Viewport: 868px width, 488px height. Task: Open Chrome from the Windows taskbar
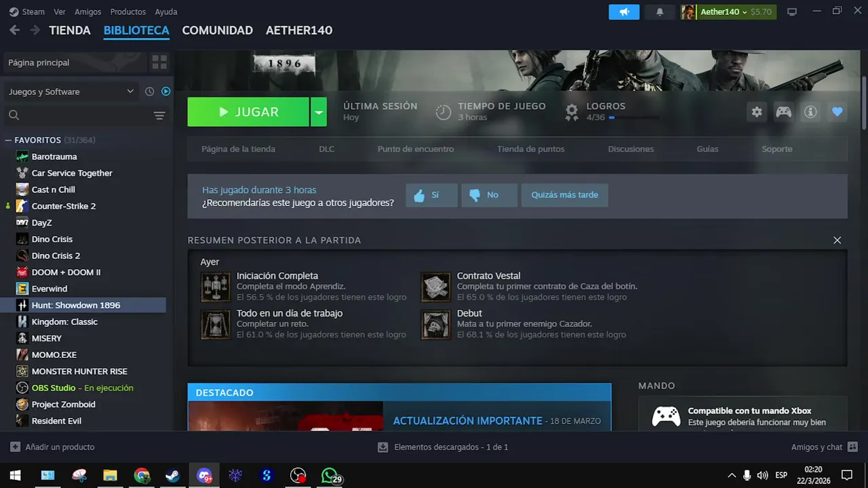tap(142, 476)
